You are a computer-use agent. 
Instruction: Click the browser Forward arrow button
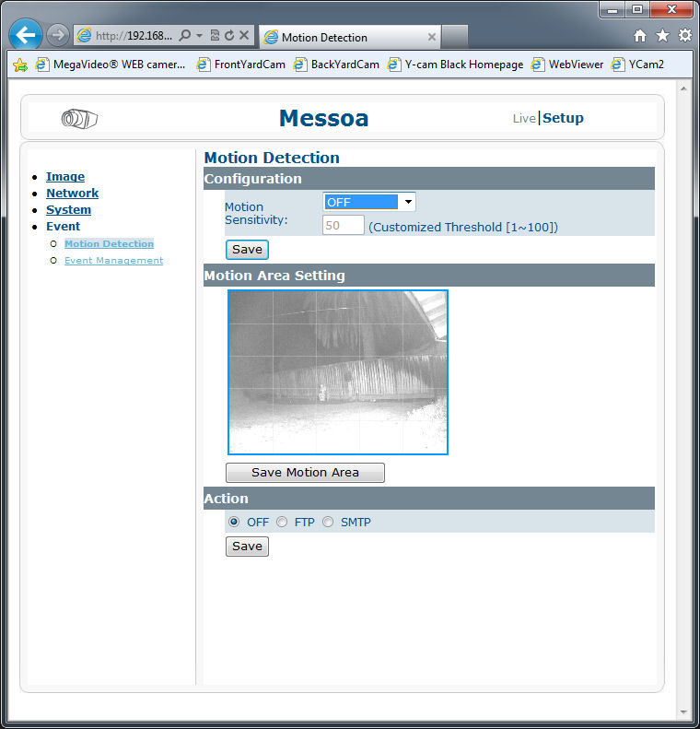[58, 36]
